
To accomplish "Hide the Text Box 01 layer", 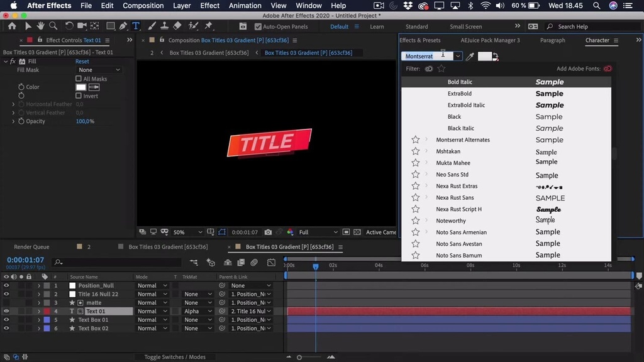I will coord(6,320).
